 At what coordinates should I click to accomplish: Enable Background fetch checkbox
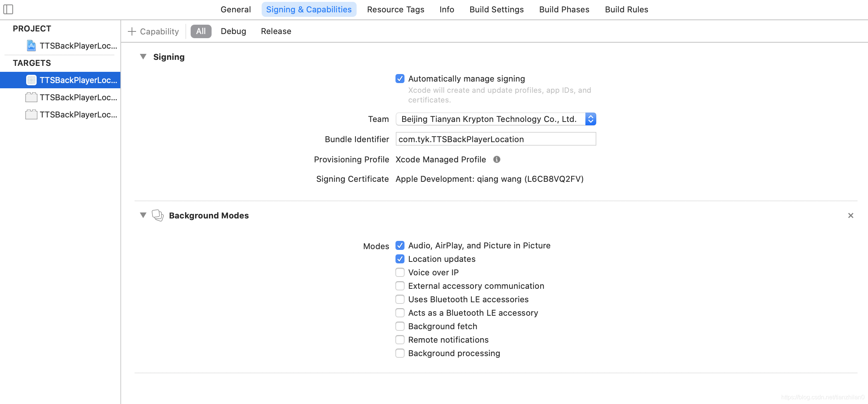point(400,326)
